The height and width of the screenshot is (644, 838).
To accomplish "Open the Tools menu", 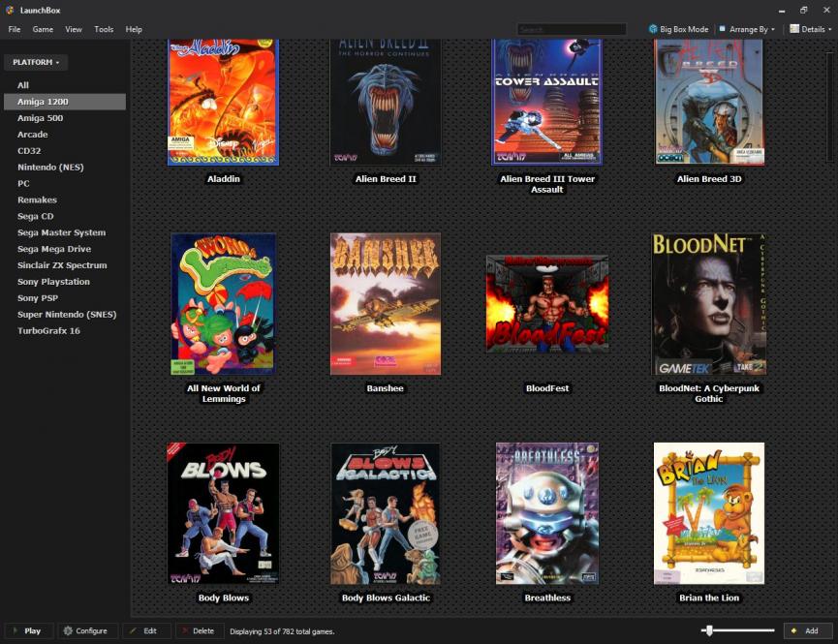I will (x=104, y=29).
